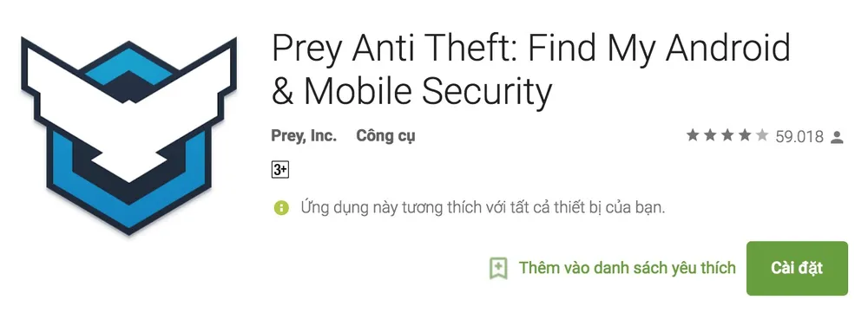Click the person icon beside 59.018

click(x=837, y=137)
